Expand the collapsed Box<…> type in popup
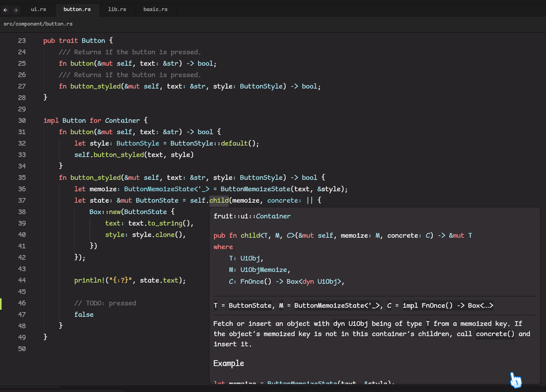The height and width of the screenshot is (392, 546). [480, 305]
